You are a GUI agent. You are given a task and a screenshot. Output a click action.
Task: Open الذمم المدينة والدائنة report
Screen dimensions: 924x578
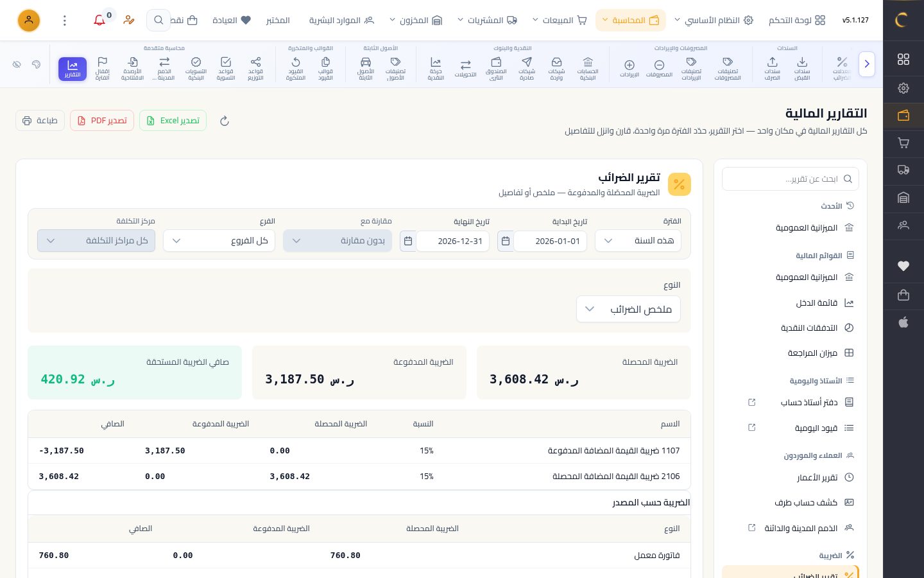click(791, 529)
